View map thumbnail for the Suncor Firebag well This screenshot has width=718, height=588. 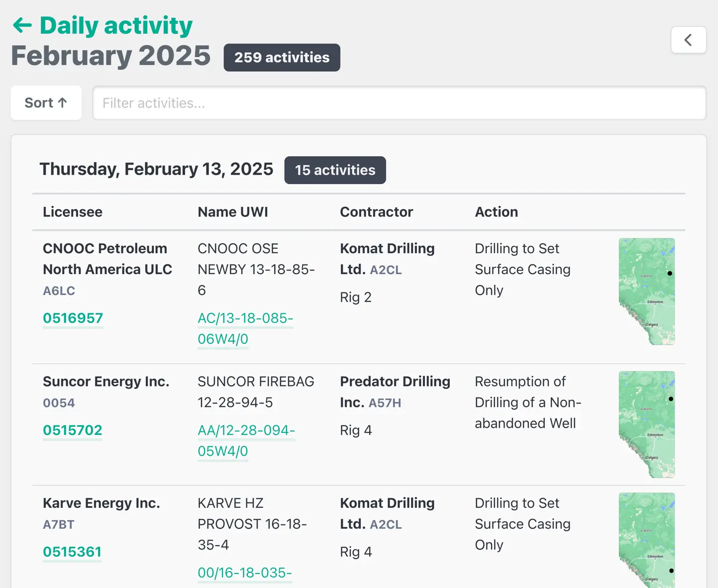click(x=647, y=425)
